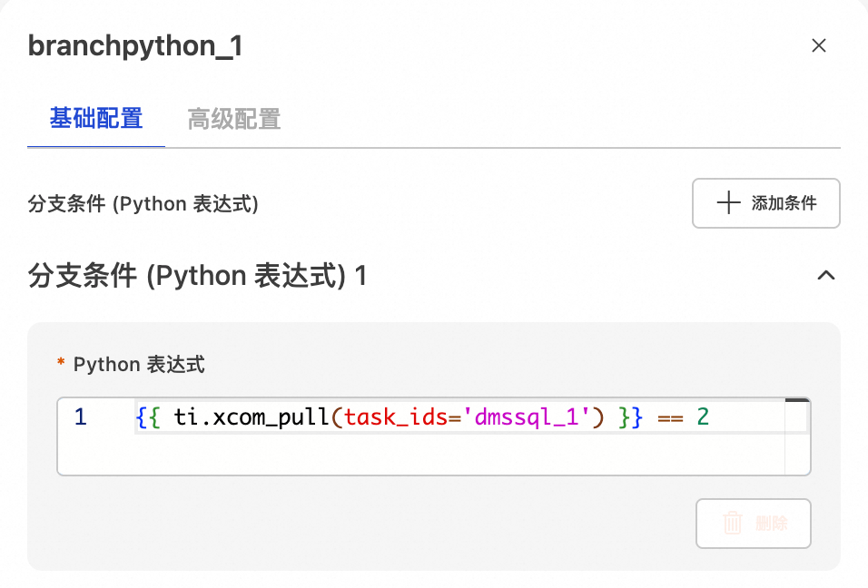Select line number 1 in the gutter
868x588 pixels.
pyautogui.click(x=81, y=417)
